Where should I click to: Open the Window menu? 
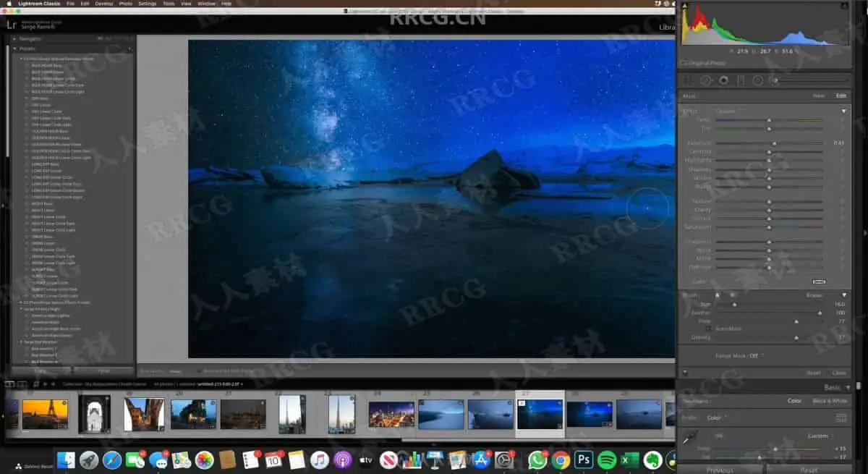pyautogui.click(x=206, y=4)
